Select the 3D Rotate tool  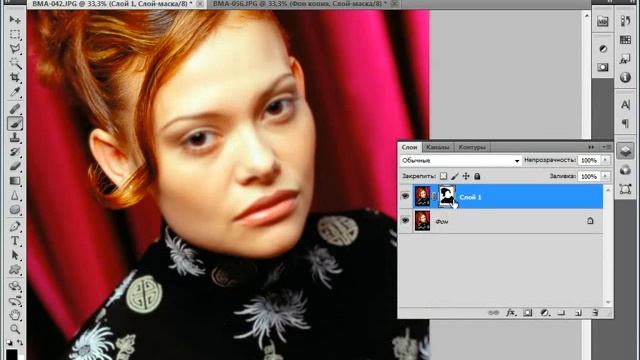[x=15, y=286]
